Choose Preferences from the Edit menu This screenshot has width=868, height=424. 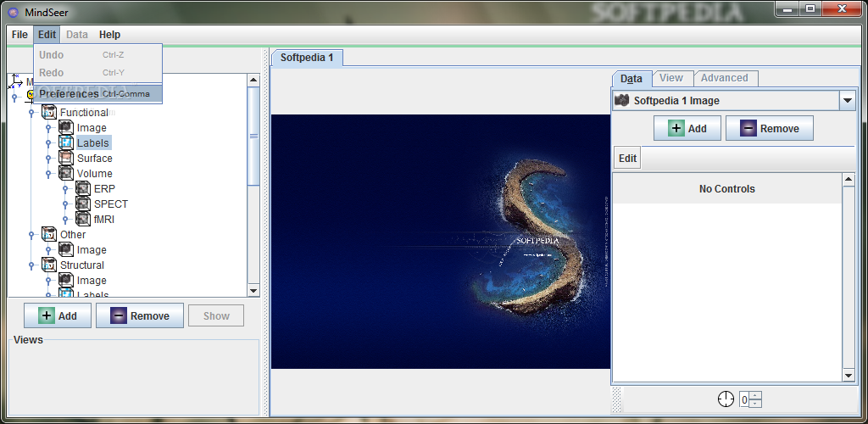(x=98, y=93)
